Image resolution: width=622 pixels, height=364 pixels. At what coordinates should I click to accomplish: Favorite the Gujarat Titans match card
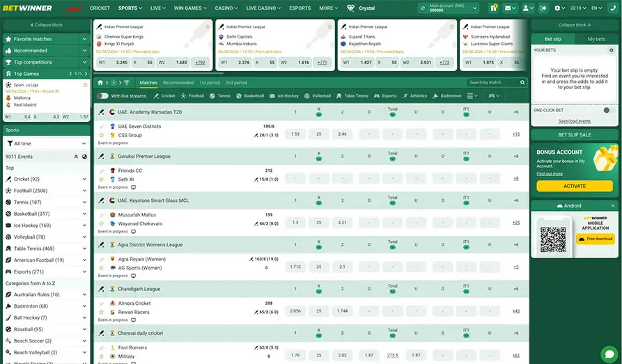coord(452,26)
